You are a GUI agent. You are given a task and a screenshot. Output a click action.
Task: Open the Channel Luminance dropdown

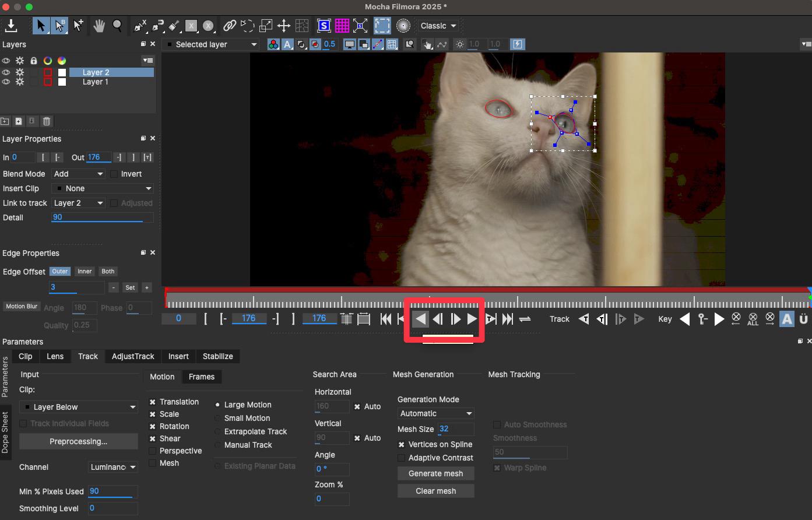(113, 468)
